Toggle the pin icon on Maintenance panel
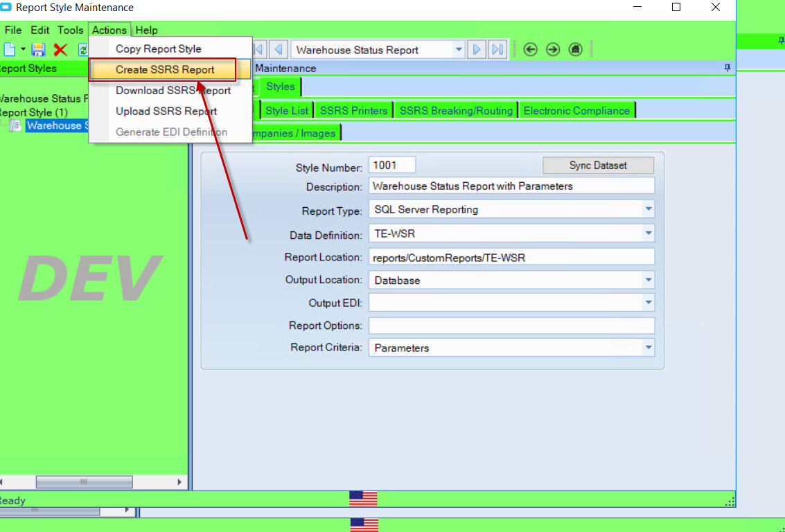Viewport: 785px width, 532px height. 727,68
